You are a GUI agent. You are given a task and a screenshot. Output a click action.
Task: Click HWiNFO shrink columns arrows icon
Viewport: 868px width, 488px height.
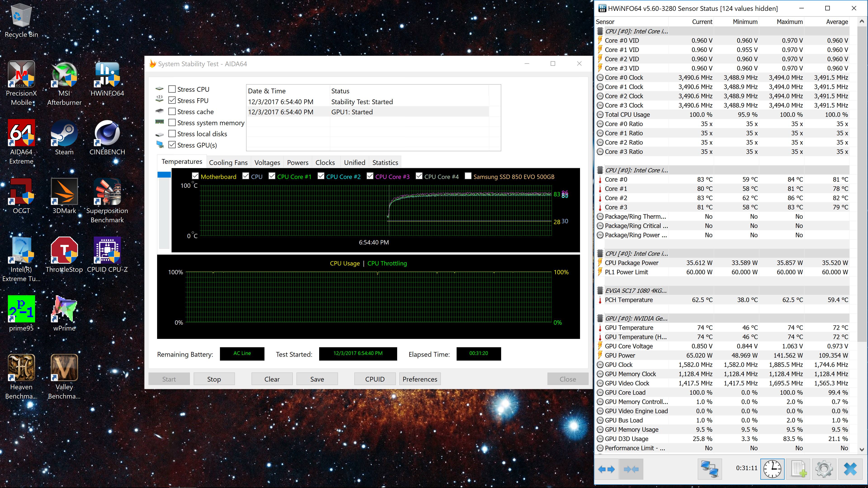(631, 469)
